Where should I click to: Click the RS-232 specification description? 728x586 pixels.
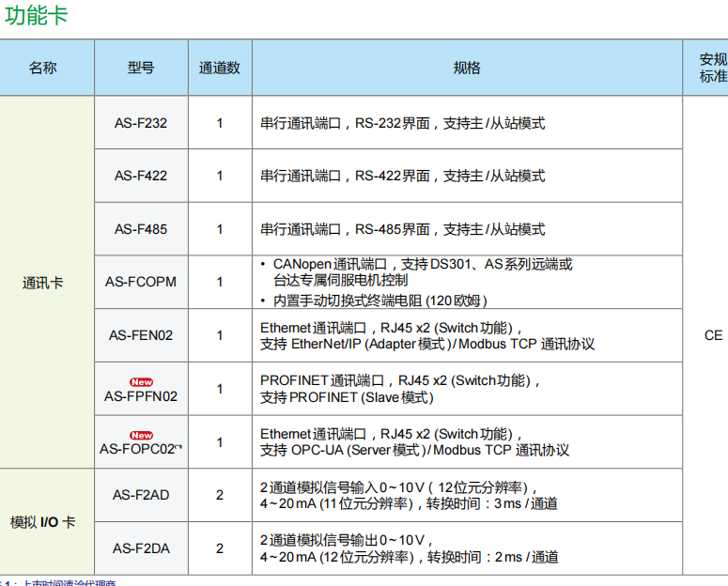click(x=402, y=123)
